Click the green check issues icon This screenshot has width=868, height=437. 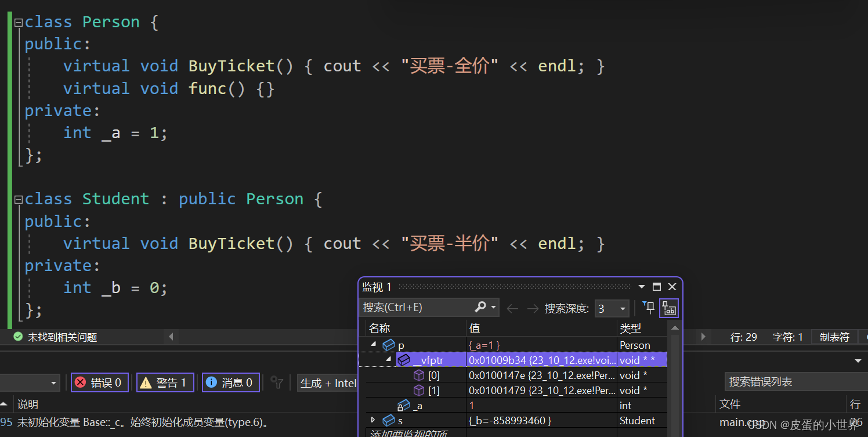click(x=19, y=337)
